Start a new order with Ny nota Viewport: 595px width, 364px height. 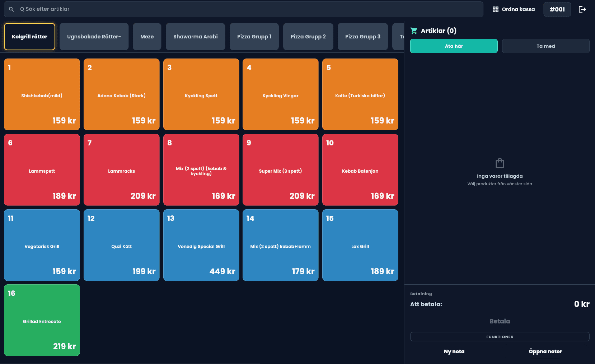point(454,351)
